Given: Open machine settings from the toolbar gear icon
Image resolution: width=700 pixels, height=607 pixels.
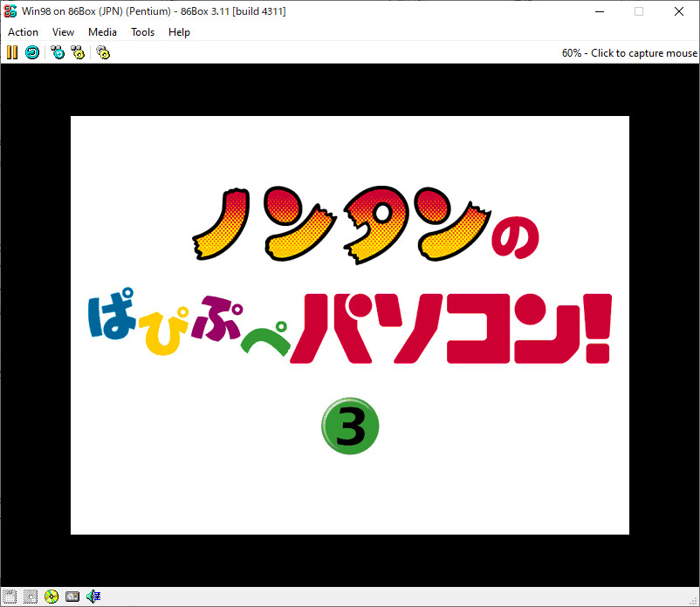Looking at the screenshot, I should pyautogui.click(x=103, y=52).
